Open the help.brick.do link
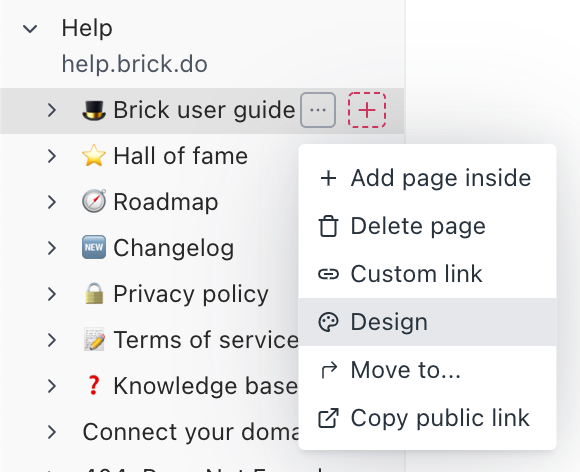This screenshot has height=472, width=580. (134, 64)
